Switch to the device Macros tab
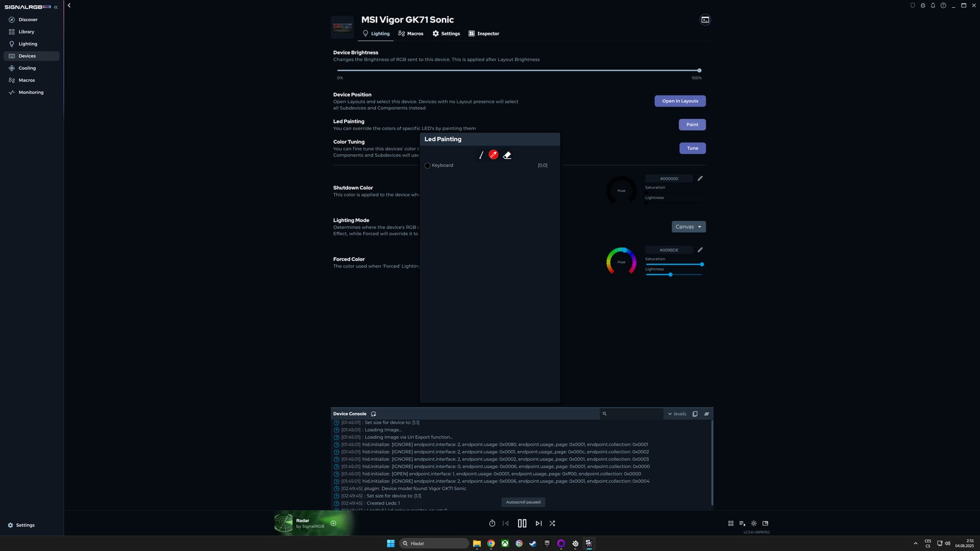The width and height of the screenshot is (980, 551). tap(411, 34)
